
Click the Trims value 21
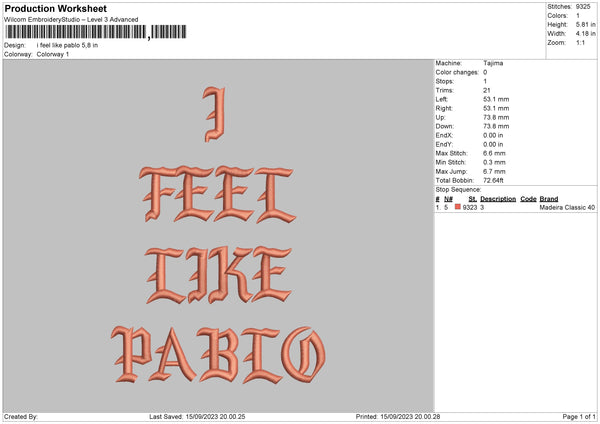486,90
